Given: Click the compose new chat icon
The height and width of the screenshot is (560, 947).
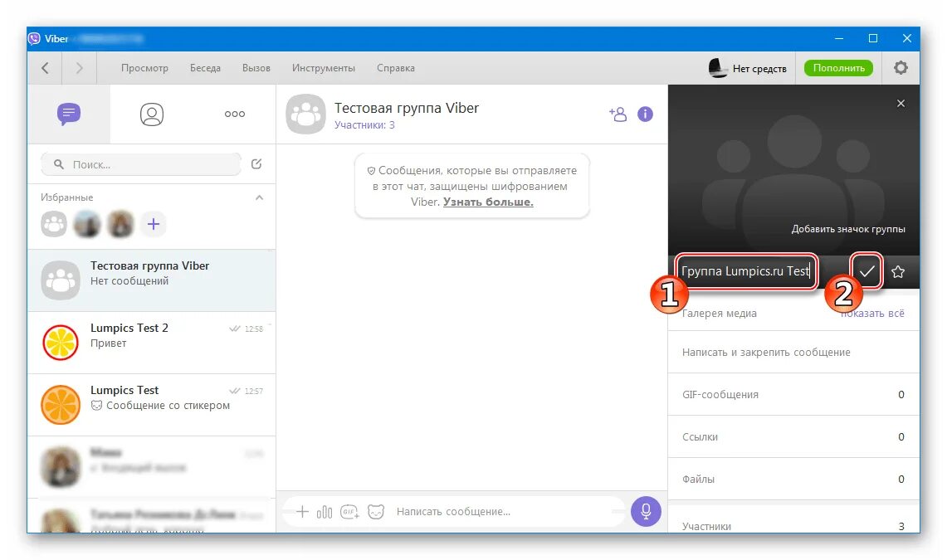Looking at the screenshot, I should (x=256, y=163).
